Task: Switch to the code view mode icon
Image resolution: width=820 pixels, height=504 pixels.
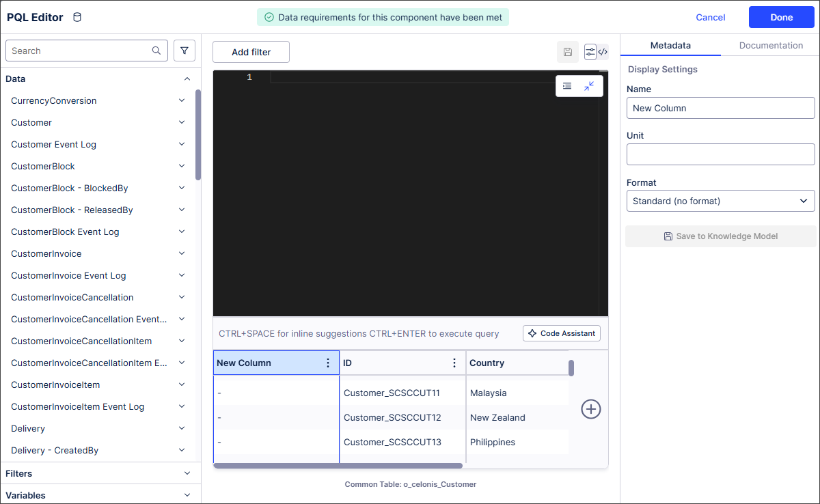Action: click(x=603, y=52)
